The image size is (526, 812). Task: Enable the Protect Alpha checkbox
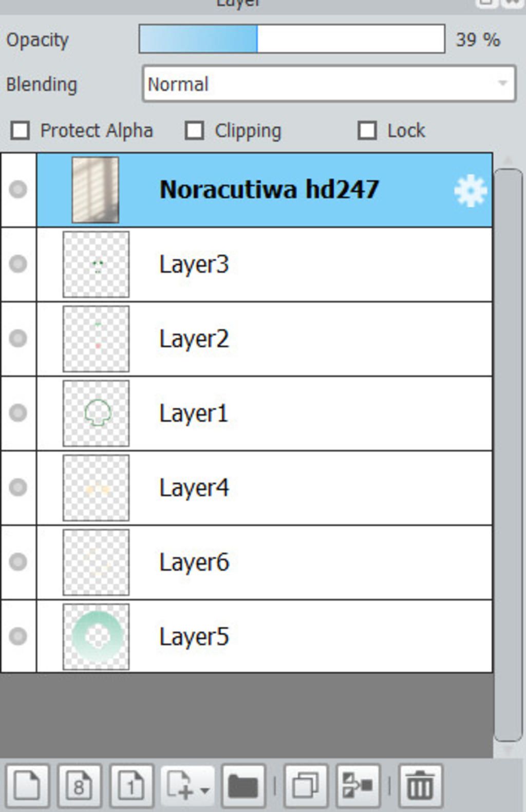[20, 130]
